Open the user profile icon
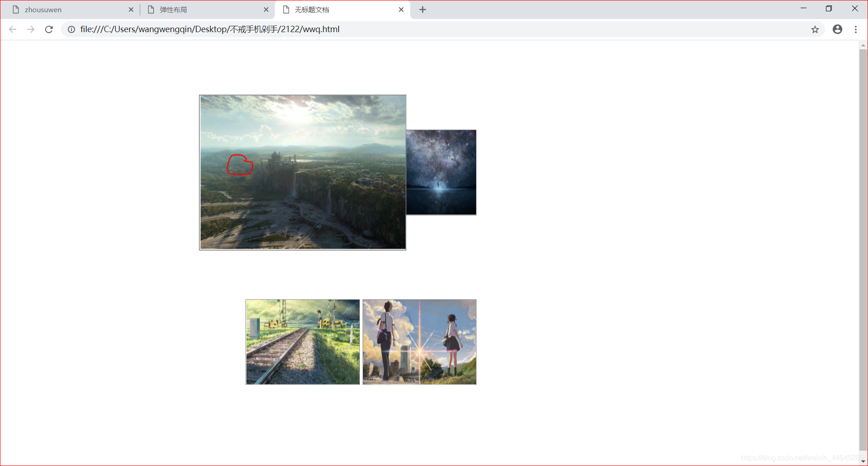 pyautogui.click(x=837, y=29)
